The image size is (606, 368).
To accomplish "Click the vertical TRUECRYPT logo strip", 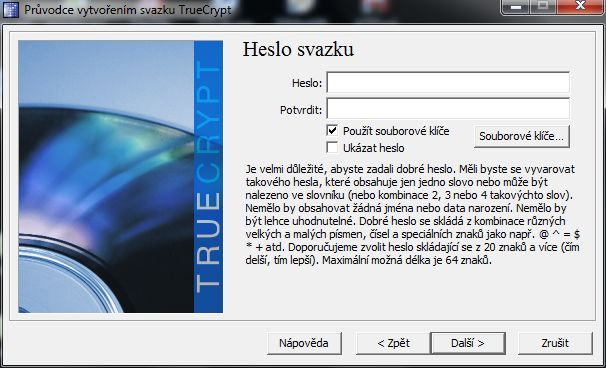I will click(x=208, y=177).
